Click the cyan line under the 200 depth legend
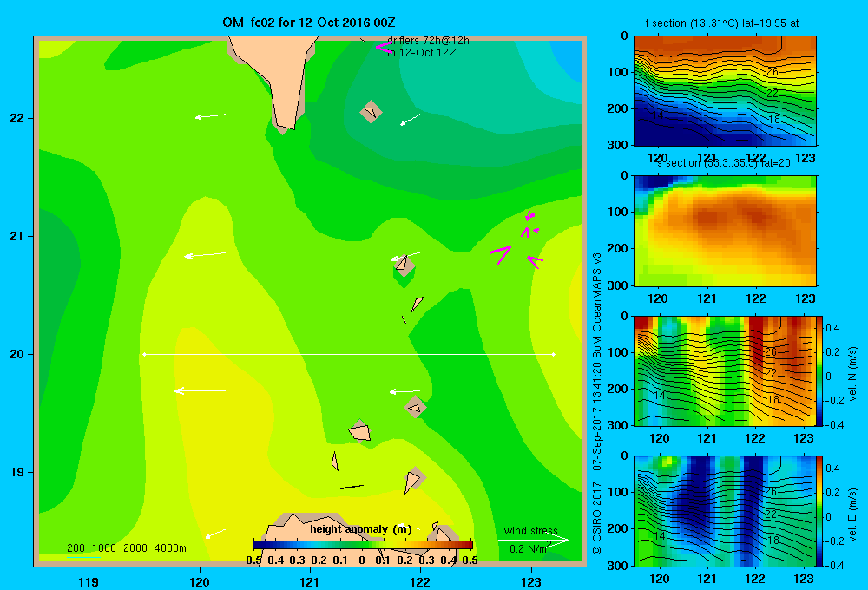The width and height of the screenshot is (868, 590). [x=83, y=556]
